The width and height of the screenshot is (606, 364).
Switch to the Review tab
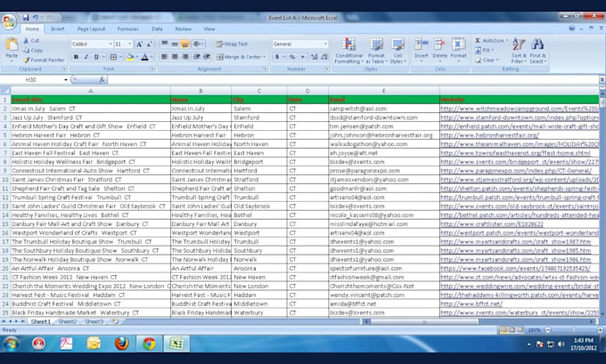pos(184,29)
